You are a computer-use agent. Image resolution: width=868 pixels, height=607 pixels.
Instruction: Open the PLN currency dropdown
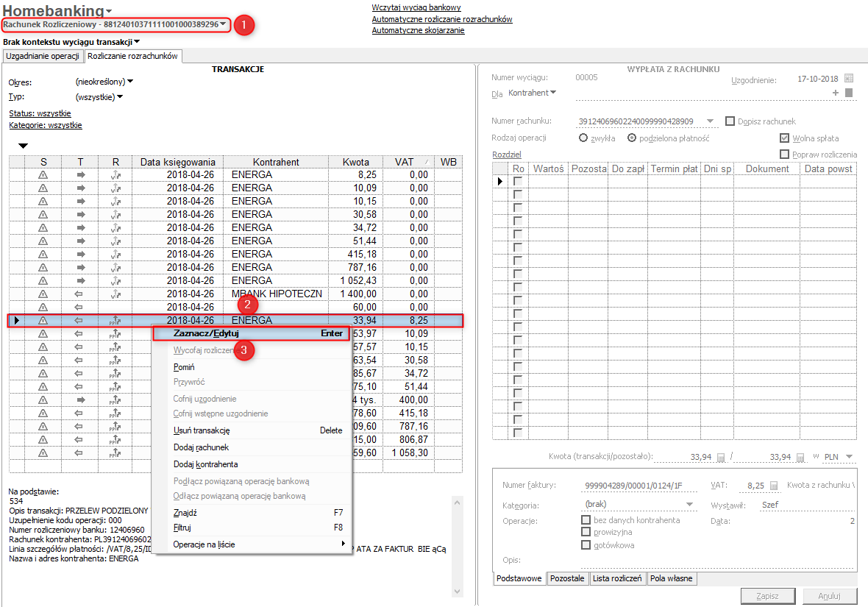tap(850, 457)
